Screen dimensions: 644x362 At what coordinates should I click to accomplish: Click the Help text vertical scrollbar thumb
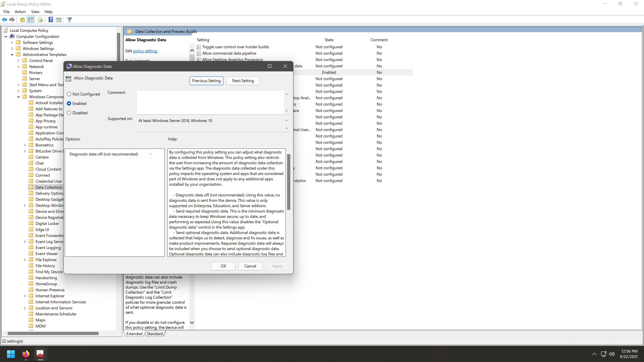coord(289,182)
